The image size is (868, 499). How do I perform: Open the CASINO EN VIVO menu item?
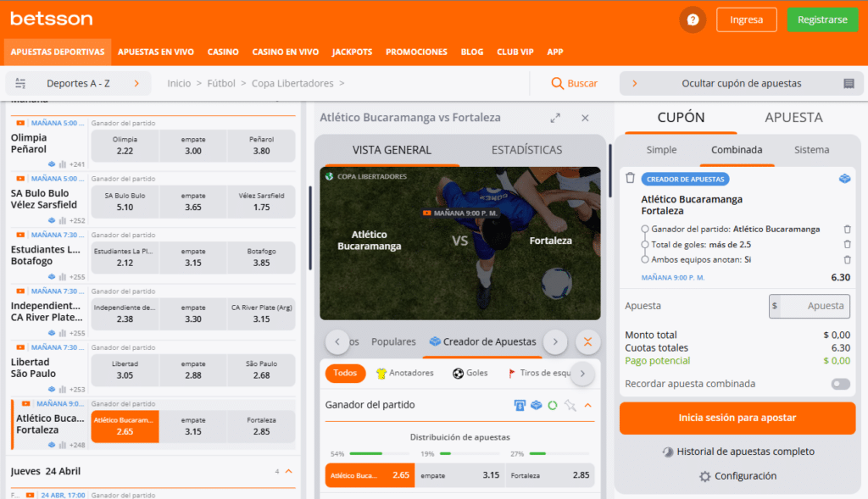click(285, 52)
